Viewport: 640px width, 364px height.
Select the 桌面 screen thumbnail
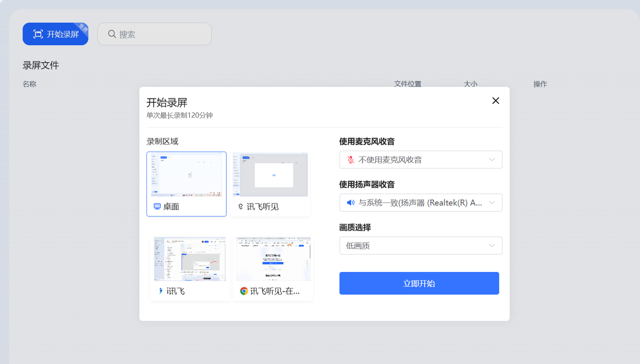tap(186, 175)
